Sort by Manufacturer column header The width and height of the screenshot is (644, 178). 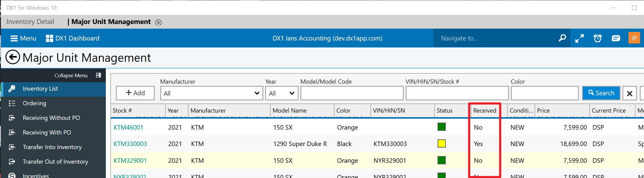[229, 110]
